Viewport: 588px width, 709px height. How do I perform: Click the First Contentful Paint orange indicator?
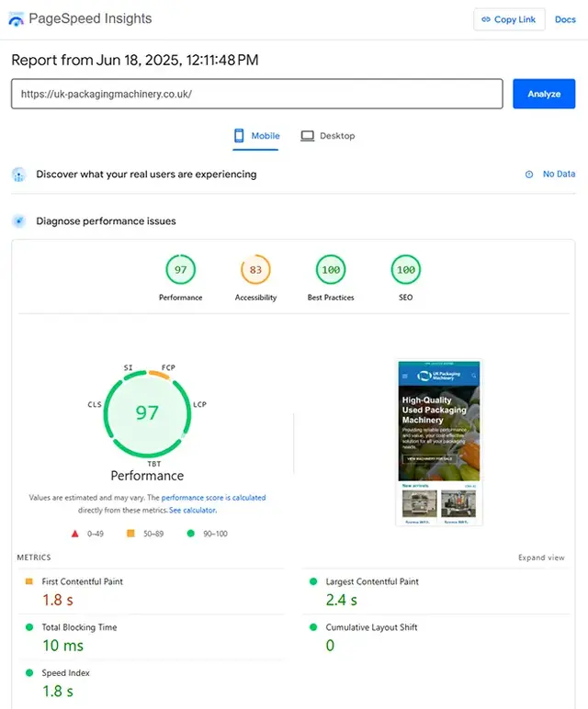tap(29, 581)
